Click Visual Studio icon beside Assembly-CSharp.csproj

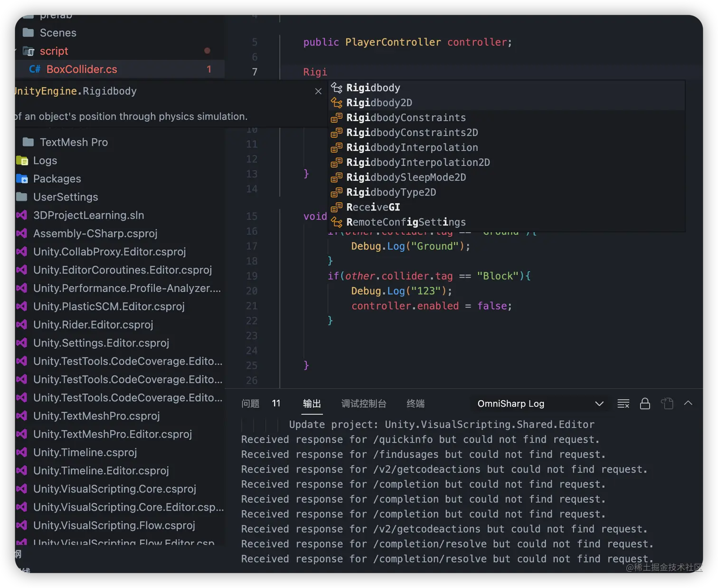coord(21,233)
